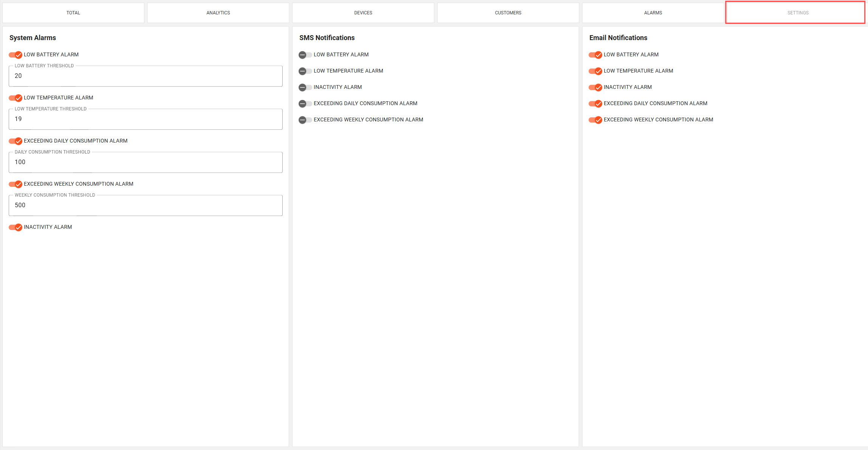The image size is (868, 450).
Task: Toggle System Exceeding Weekly Consumption Alarm
Action: [15, 184]
